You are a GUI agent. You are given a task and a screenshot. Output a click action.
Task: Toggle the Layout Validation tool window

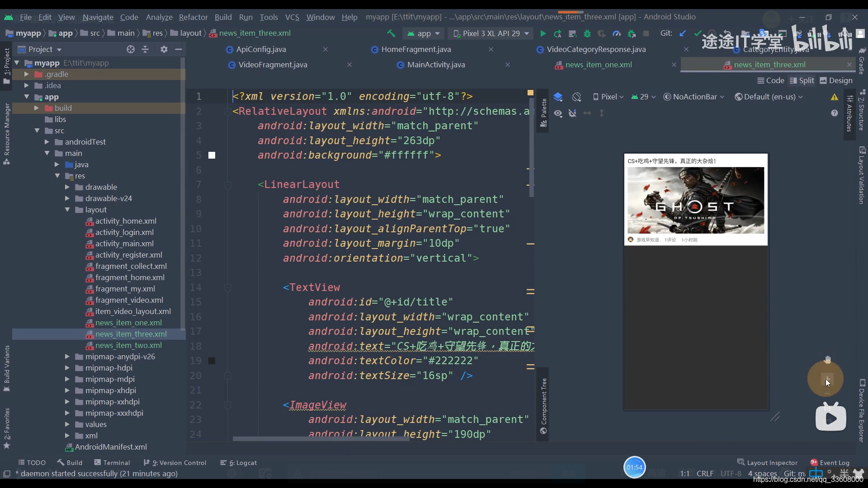pyautogui.click(x=862, y=175)
